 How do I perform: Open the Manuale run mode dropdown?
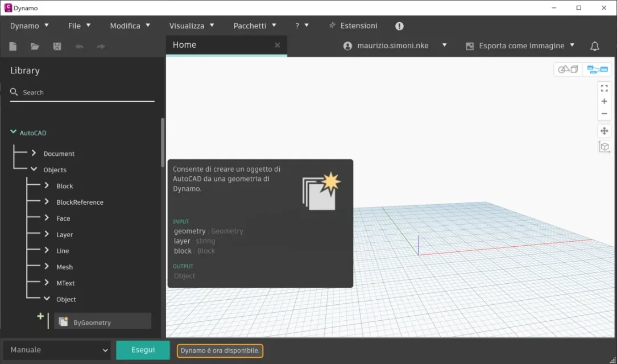57,350
